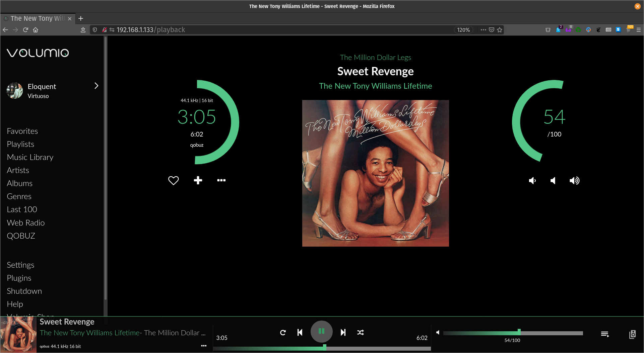The image size is (644, 353).
Task: Skip to next track
Action: 343,332
